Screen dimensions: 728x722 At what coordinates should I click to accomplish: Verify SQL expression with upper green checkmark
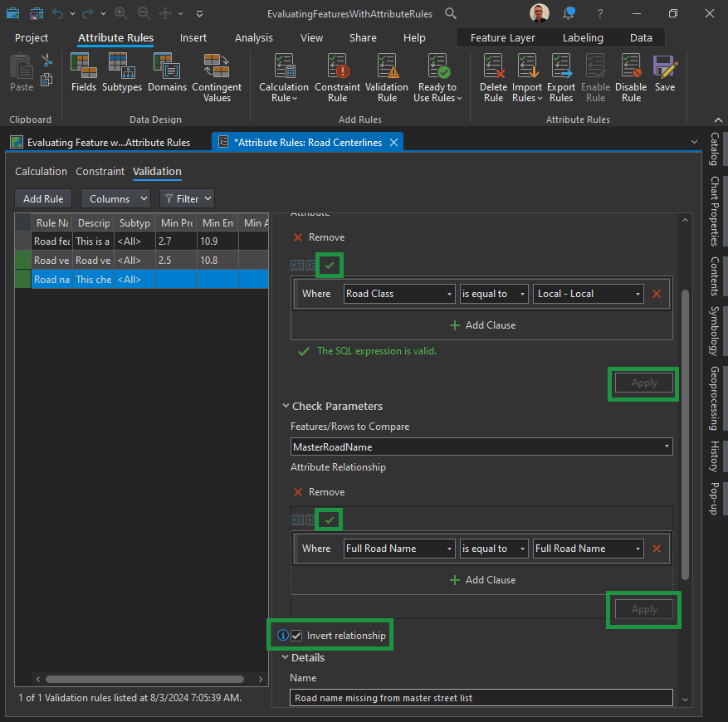pos(330,266)
